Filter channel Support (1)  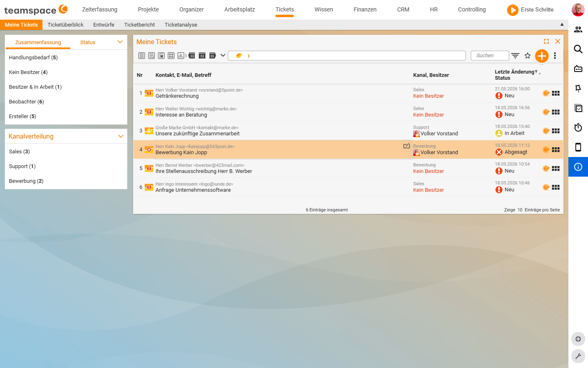22,166
